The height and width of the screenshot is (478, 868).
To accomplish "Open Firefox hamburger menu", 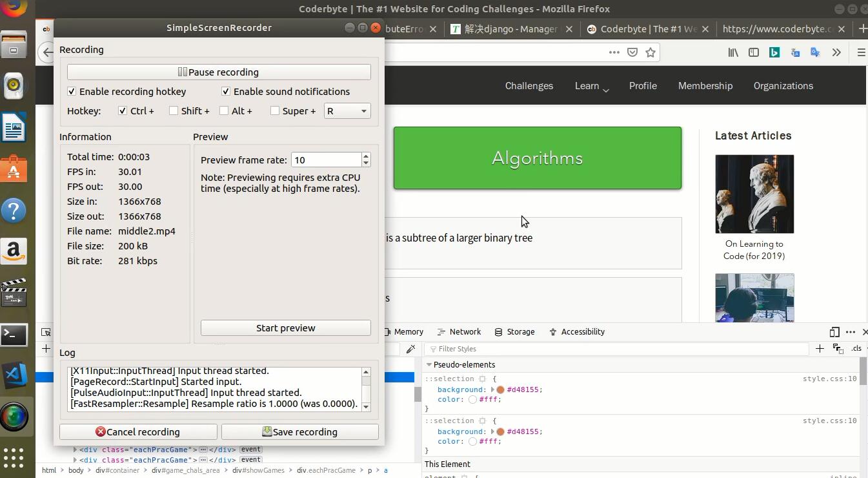I will (x=861, y=52).
